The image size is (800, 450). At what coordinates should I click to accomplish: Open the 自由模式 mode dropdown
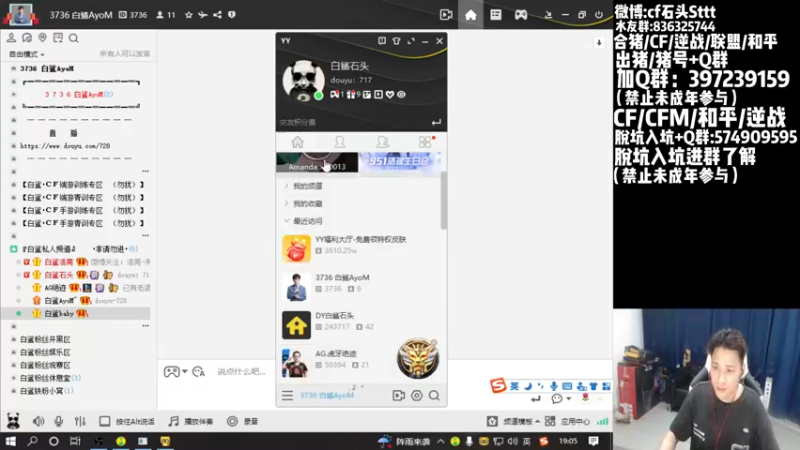click(27, 54)
